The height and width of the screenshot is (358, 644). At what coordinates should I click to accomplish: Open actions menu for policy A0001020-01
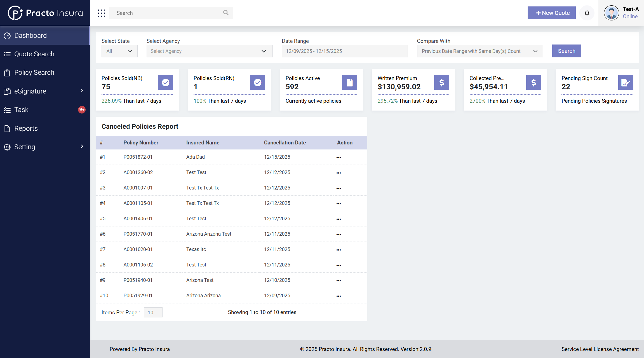tap(339, 249)
